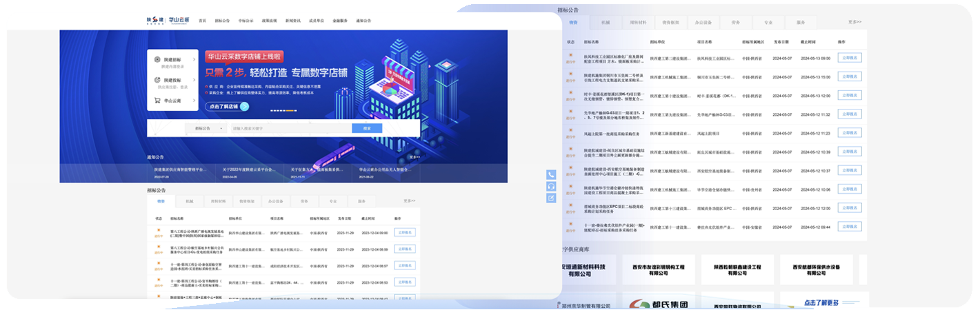Open 招标公告 in the top navigation
Viewport: 980px width, 321px height.
(x=222, y=21)
